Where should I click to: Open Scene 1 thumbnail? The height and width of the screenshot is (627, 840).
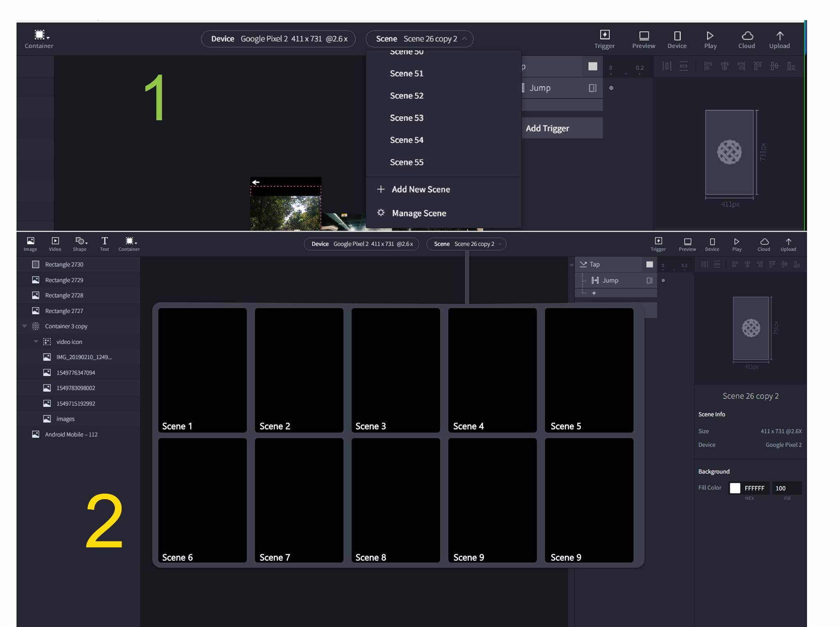pos(203,370)
